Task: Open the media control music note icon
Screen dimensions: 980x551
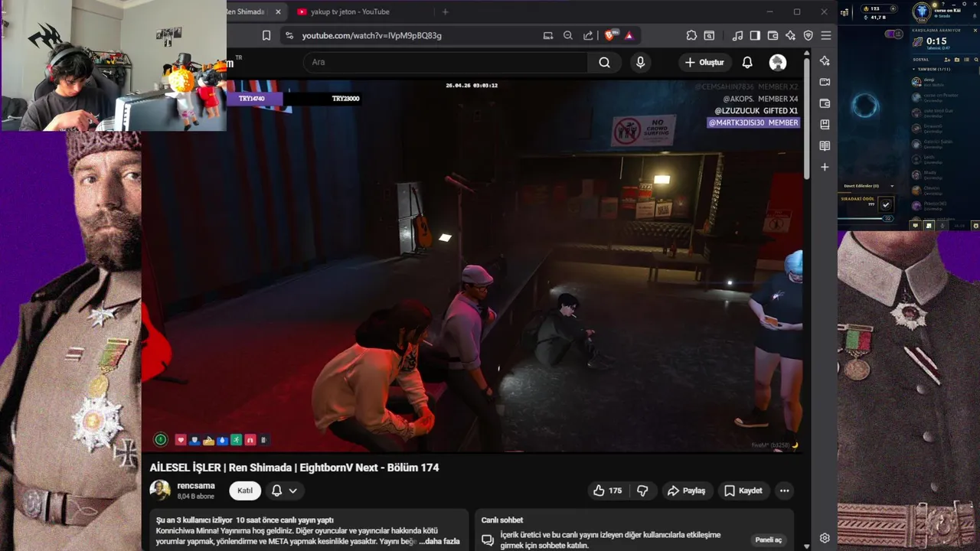Action: click(x=737, y=35)
